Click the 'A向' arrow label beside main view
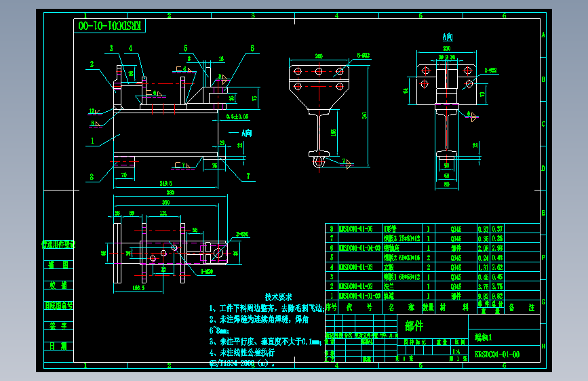 pyautogui.click(x=247, y=133)
